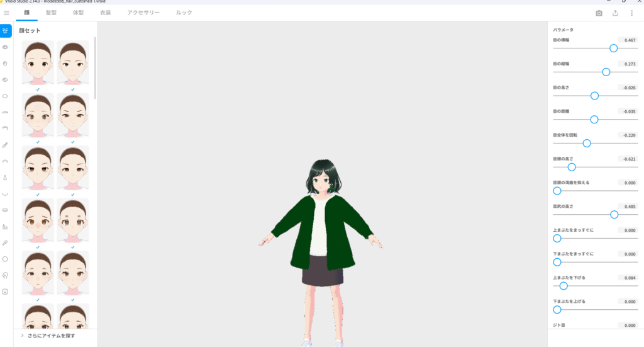644x347 pixels.
Task: Click the face set list scrollbar
Action: click(96, 68)
